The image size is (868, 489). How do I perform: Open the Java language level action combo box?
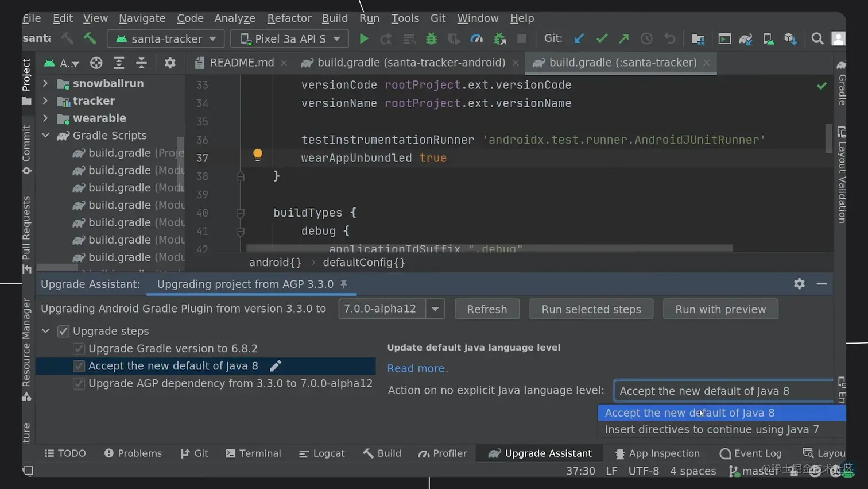click(x=724, y=391)
